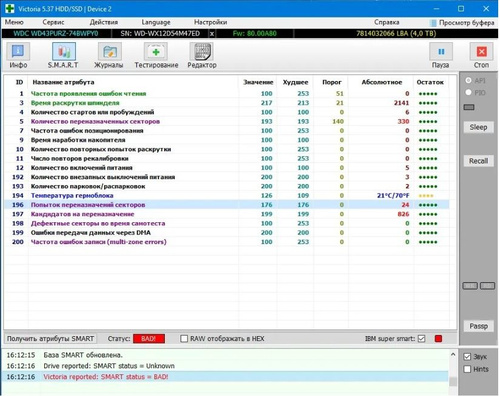Enable the Hints checkbox
The image size is (500, 396).
pos(467,369)
